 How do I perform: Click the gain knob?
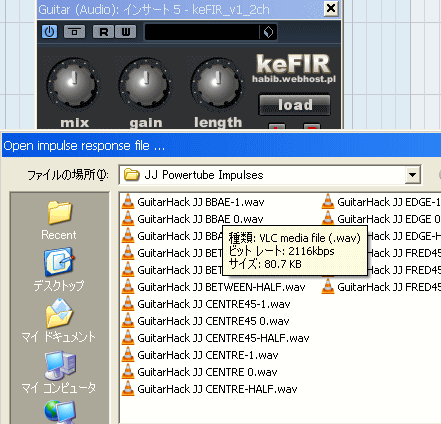145,83
